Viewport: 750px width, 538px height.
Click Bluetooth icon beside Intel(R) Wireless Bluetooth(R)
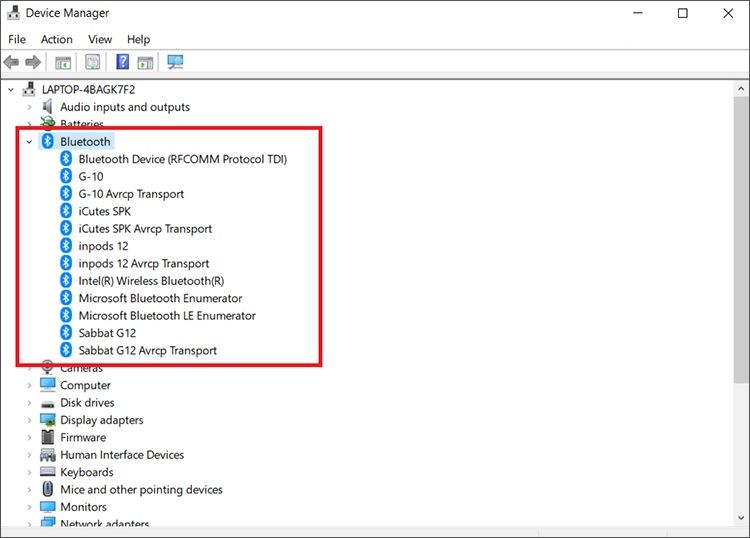(66, 280)
